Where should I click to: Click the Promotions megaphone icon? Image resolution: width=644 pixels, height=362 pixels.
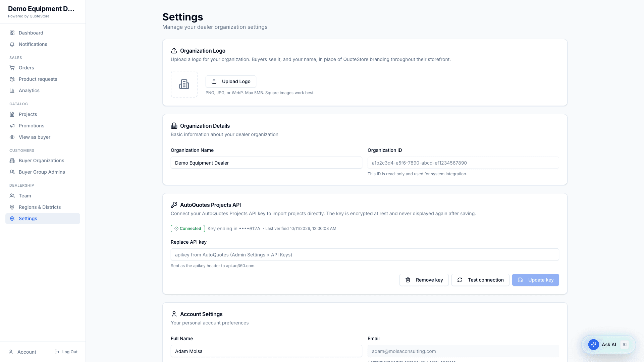(x=12, y=126)
